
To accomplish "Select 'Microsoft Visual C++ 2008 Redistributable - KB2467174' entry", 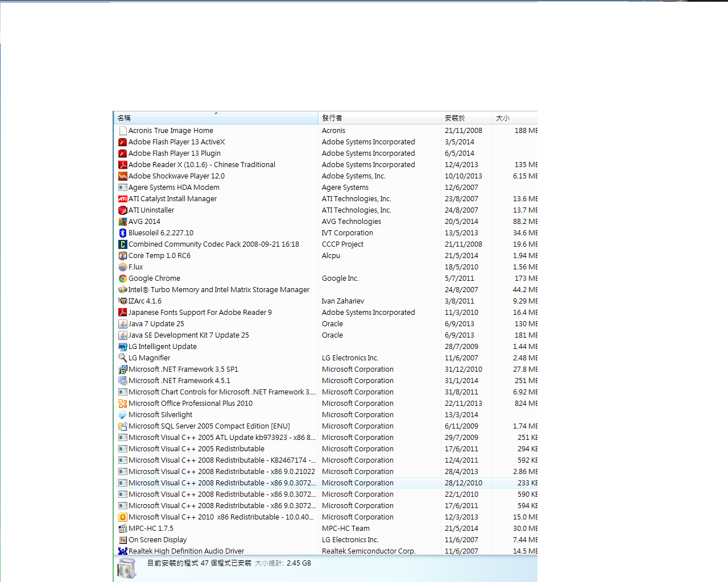I will tap(326, 460).
